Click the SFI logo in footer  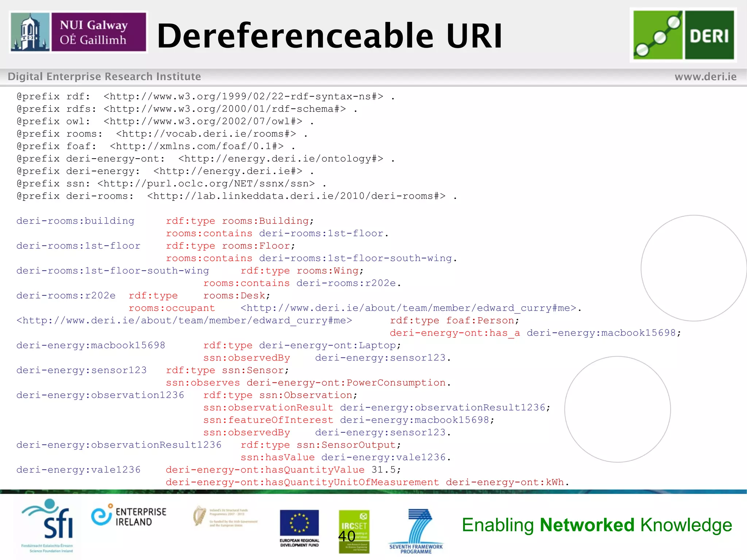[47, 526]
